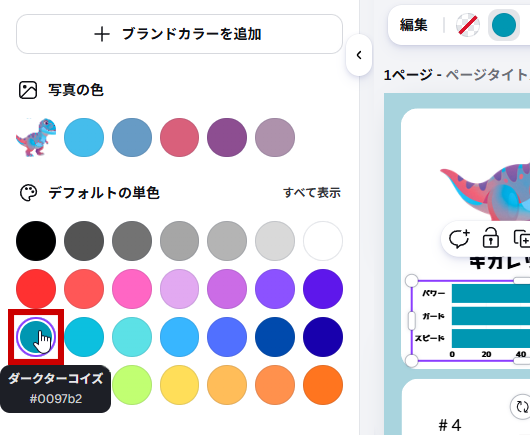
Task: Click the パワー bar in the chart
Action: coord(491,293)
